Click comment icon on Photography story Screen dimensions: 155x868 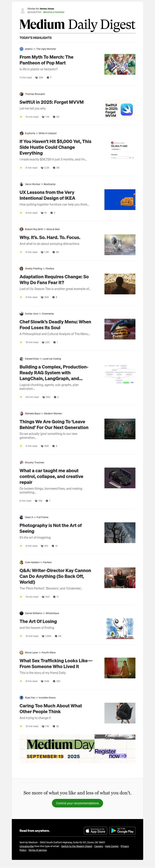coord(53,546)
